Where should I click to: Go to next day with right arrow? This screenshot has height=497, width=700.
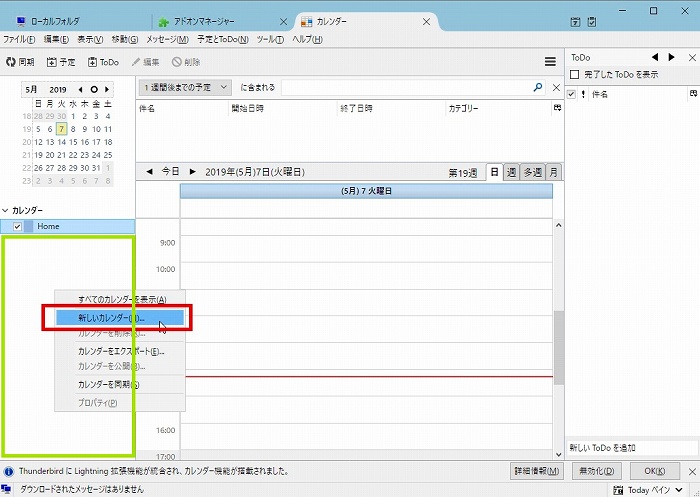point(193,172)
